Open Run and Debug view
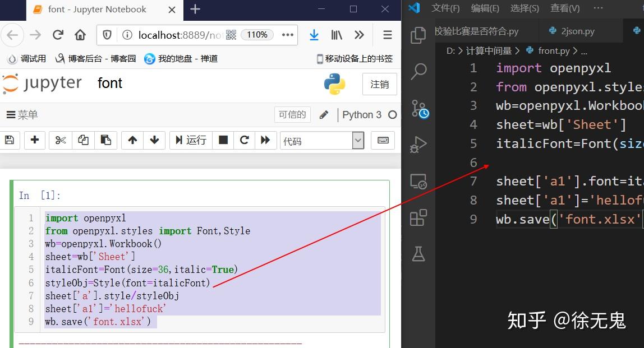Screen dimensions: 644x348 [x=418, y=143]
